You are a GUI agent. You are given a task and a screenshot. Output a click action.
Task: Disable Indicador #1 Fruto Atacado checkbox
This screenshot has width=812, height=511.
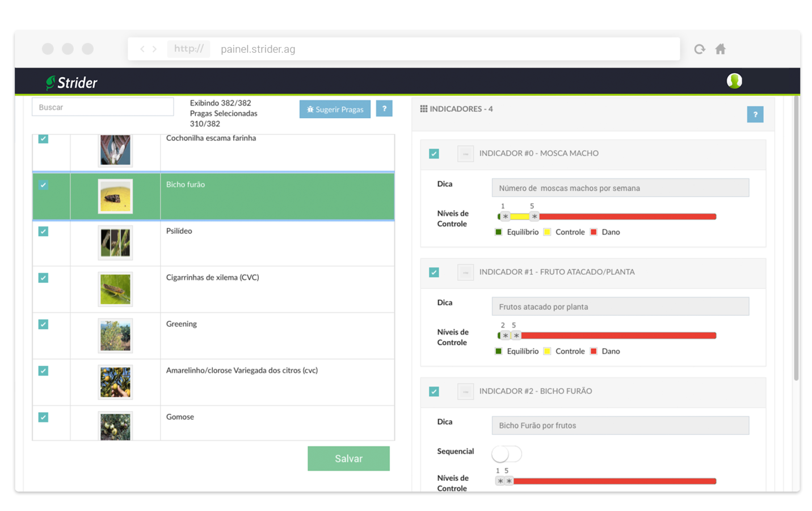434,273
